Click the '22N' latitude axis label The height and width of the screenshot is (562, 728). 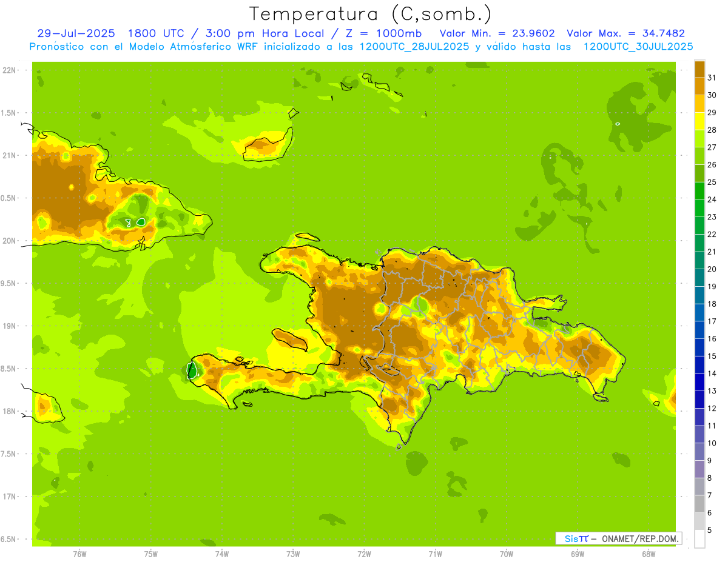click(x=9, y=70)
